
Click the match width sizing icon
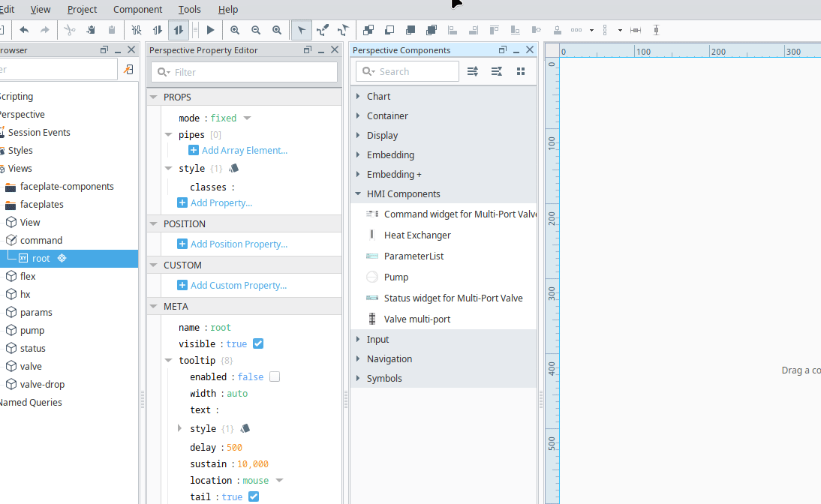(636, 30)
